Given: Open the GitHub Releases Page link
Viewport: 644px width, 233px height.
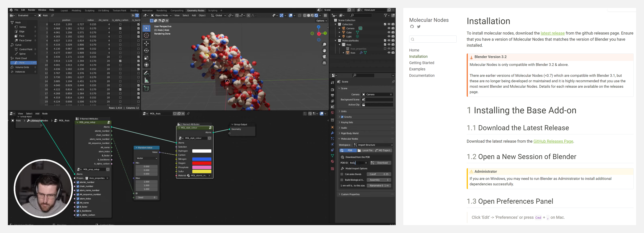Looking at the screenshot, I should pos(553,141).
